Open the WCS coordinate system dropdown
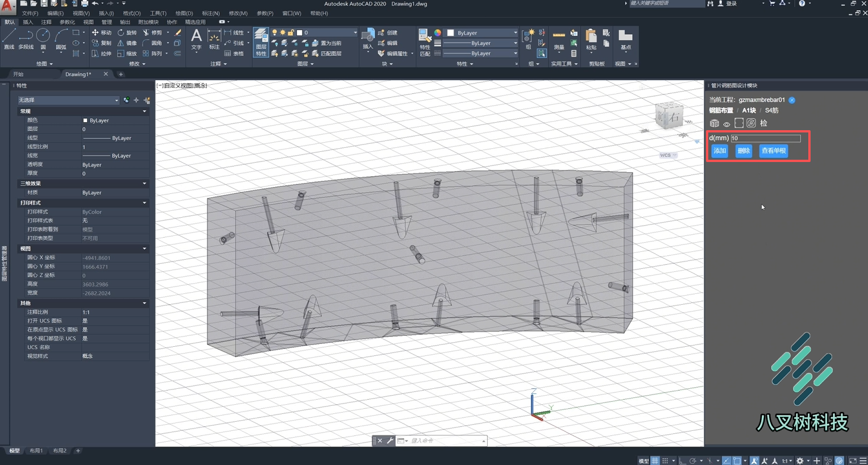The width and height of the screenshot is (868, 465). pos(668,155)
